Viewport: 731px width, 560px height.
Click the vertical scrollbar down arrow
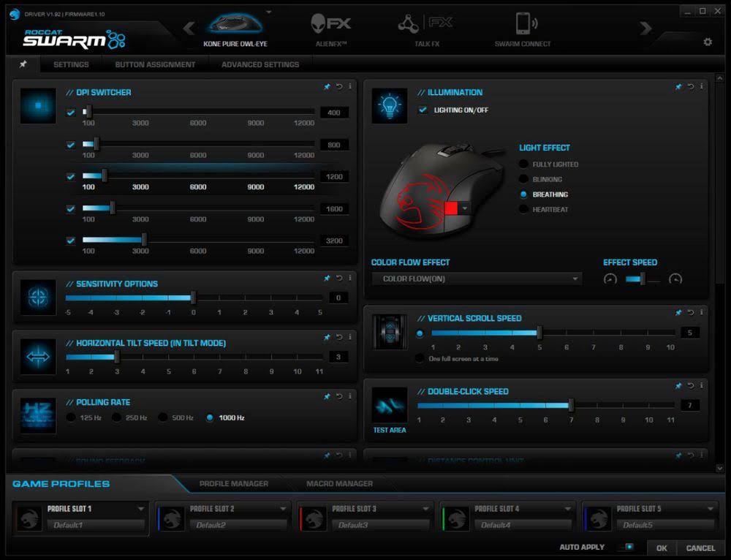(x=719, y=468)
